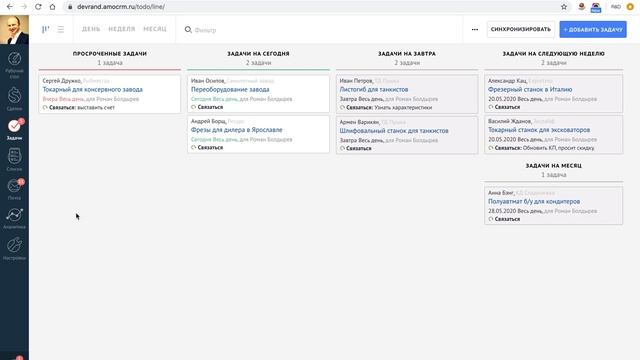The height and width of the screenshot is (360, 640).
Task: Switch to list view icon
Action: (61, 29)
